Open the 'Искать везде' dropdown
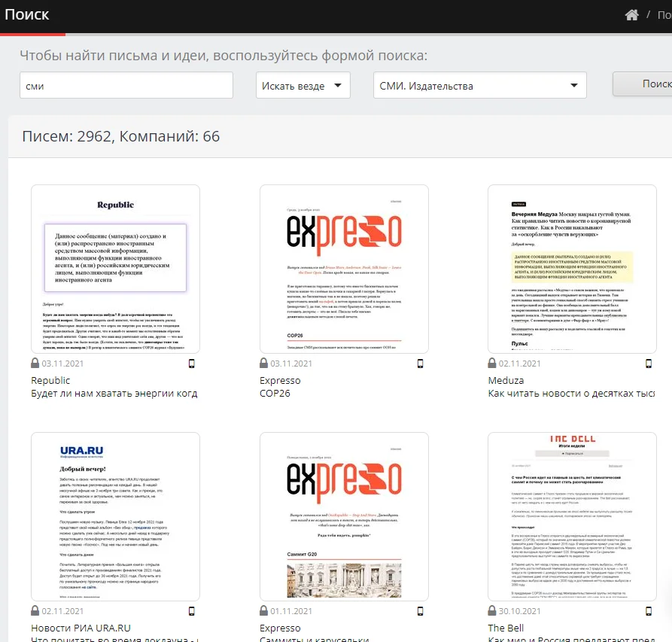The width and height of the screenshot is (672, 642). point(303,86)
